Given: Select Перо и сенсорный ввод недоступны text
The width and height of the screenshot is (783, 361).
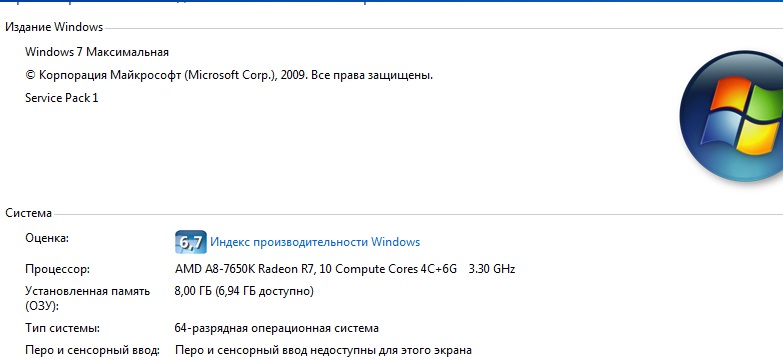Looking at the screenshot, I should click(x=323, y=351).
